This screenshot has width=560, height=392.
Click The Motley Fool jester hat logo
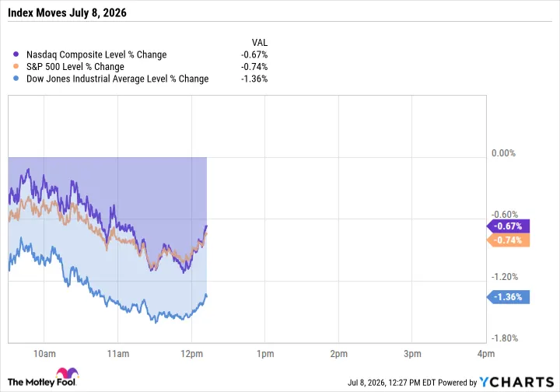(68, 373)
